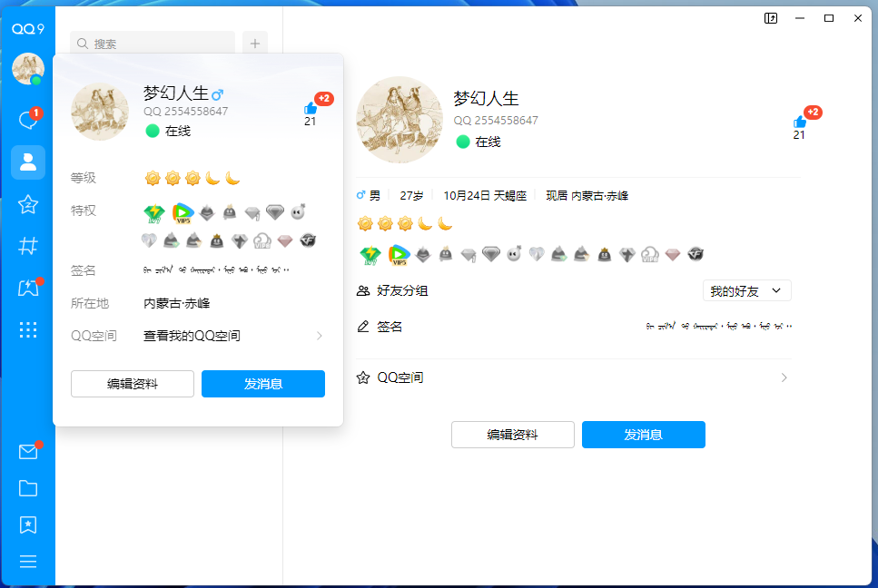878x588 pixels.
Task: Click the bomb-face privilege icon in the popup card
Action: coord(298,212)
